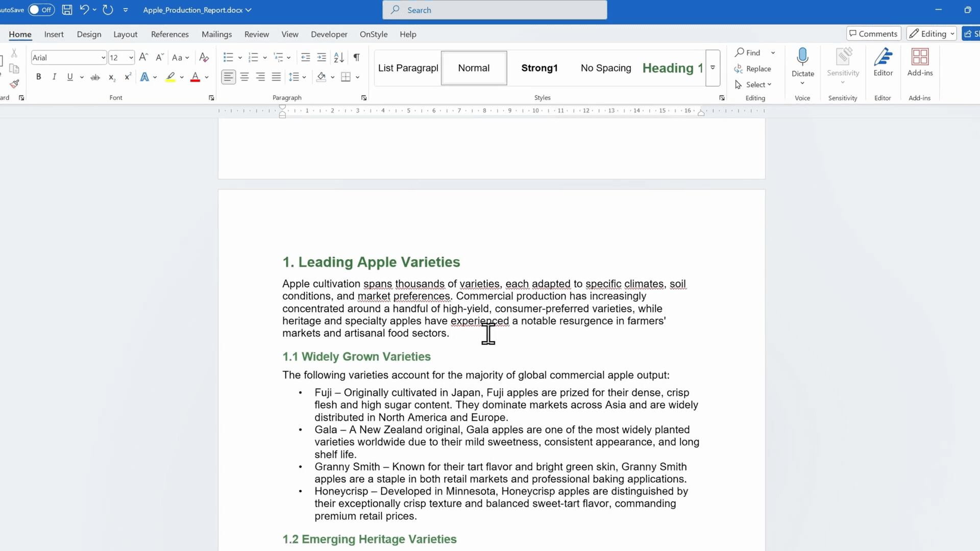This screenshot has width=980, height=551.
Task: Apply the List Paragraph style
Action: (408, 68)
